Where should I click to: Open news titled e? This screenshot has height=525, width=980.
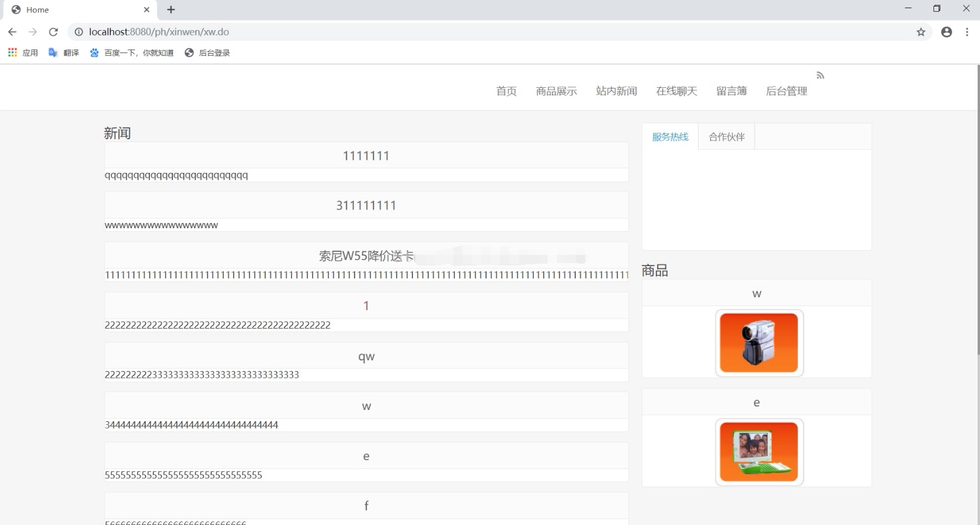click(366, 456)
